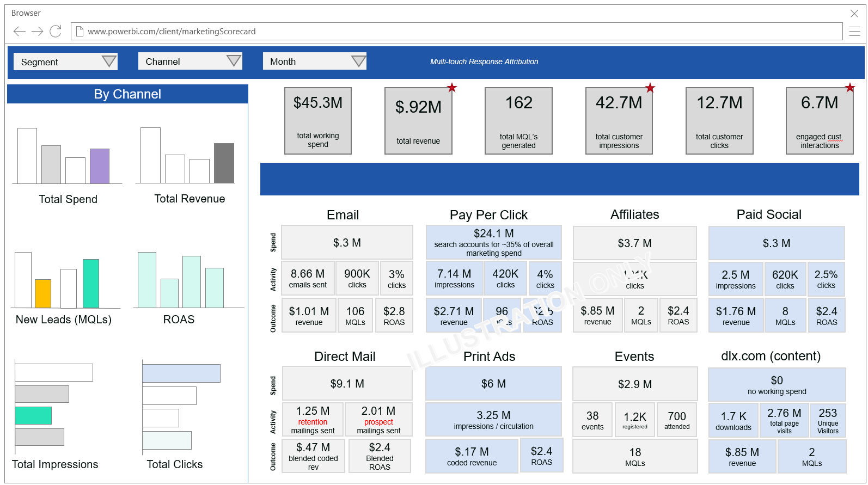Image resolution: width=868 pixels, height=485 pixels.
Task: Select the Pay Per Click $24.1 M spend tile
Action: pyautogui.click(x=493, y=242)
